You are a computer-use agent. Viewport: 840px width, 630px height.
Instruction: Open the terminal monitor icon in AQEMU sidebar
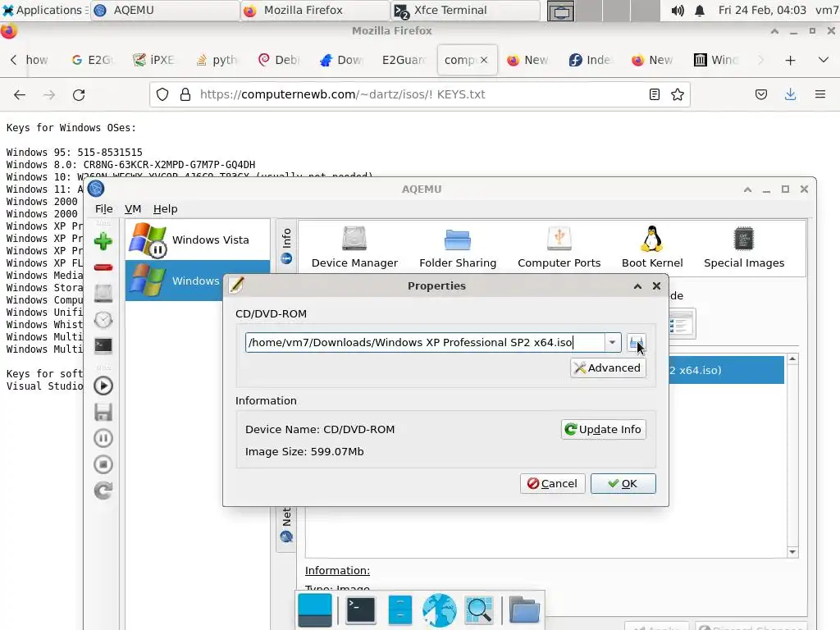[103, 345]
